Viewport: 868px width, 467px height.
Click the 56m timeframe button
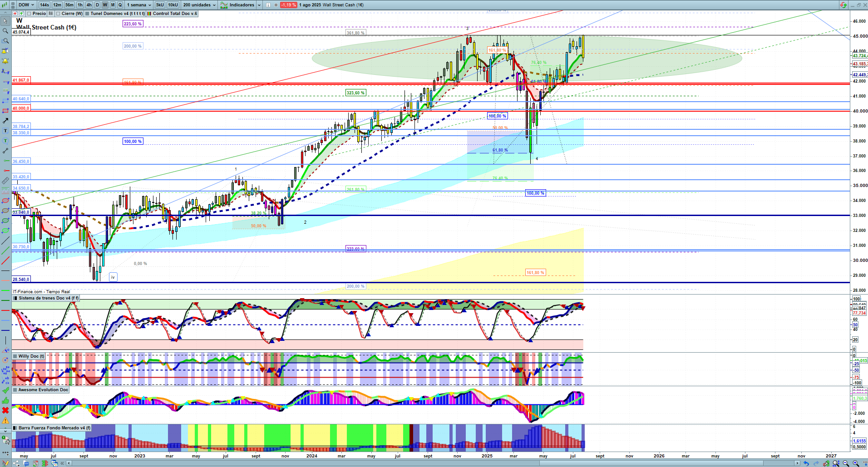[69, 5]
